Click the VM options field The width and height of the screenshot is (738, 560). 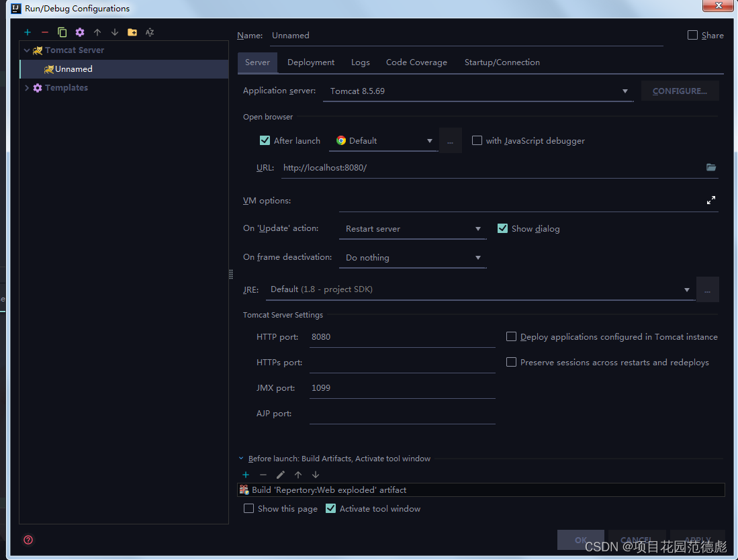(x=521, y=201)
